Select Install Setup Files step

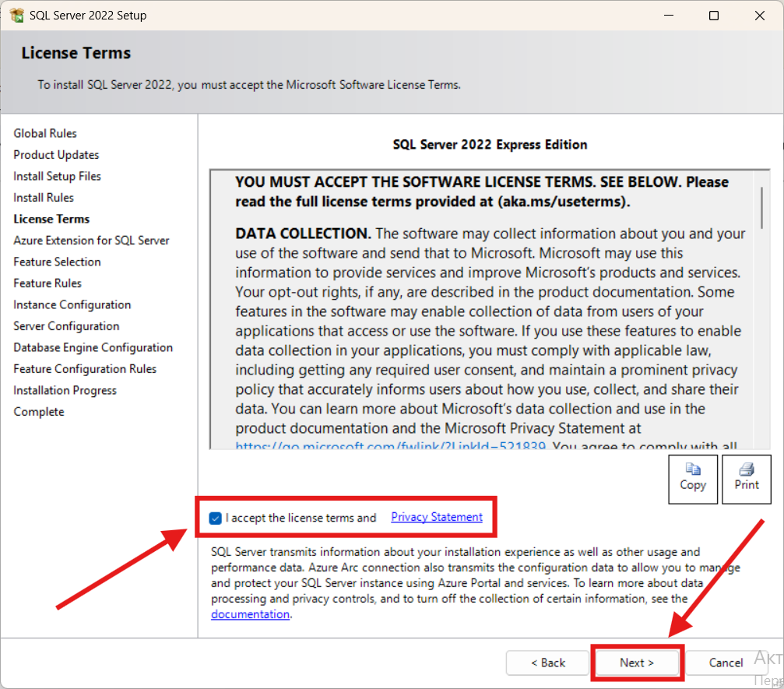57,176
